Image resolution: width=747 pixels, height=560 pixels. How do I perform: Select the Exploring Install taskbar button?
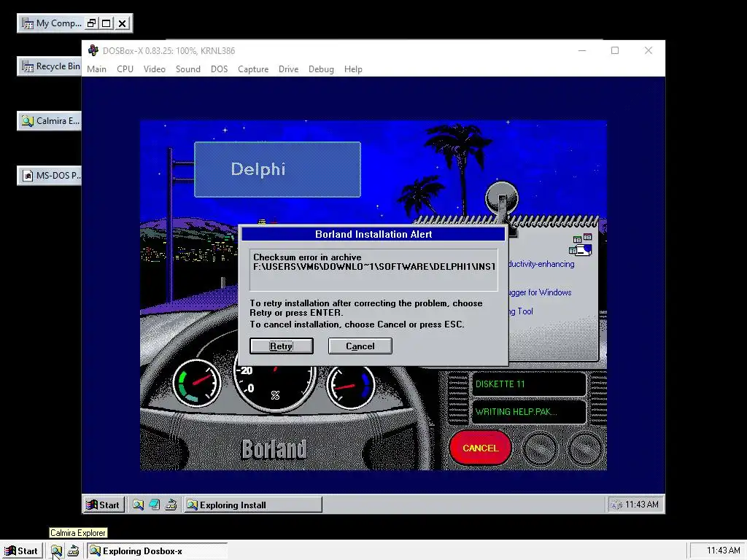tap(253, 505)
